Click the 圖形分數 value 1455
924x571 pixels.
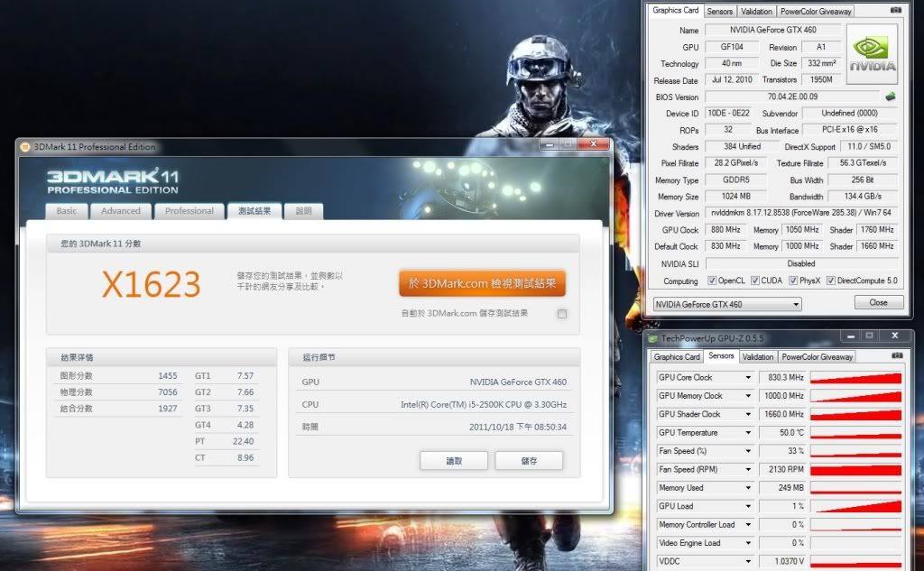pyautogui.click(x=167, y=376)
